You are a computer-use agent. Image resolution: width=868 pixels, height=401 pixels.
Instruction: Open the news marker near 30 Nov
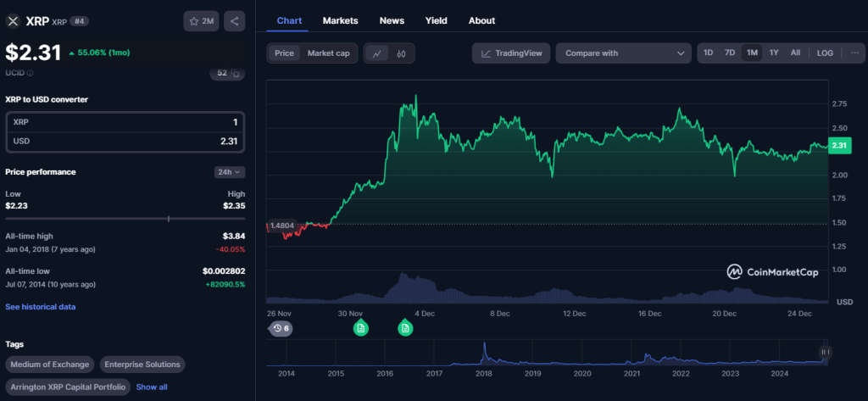click(360, 328)
